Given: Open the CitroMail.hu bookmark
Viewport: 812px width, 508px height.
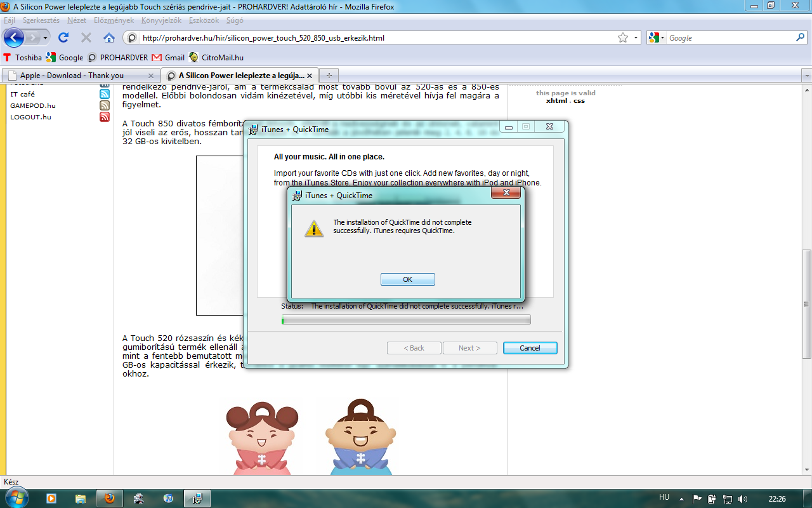Looking at the screenshot, I should click(216, 57).
